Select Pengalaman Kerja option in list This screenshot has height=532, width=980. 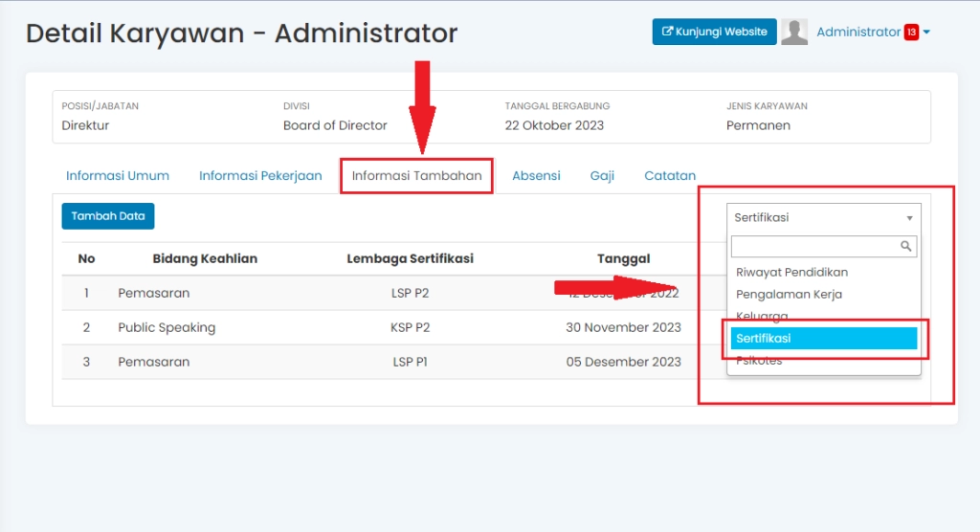pos(789,294)
